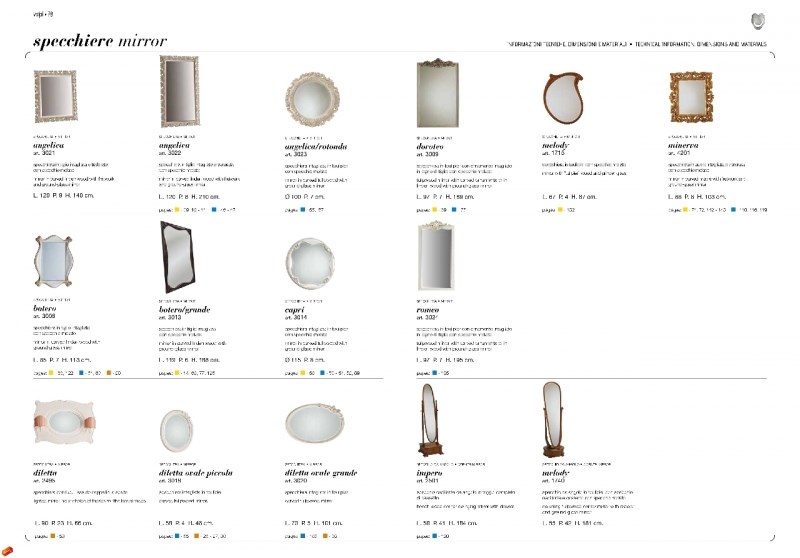Select the botero mirror picture
This screenshot has width=800, height=558.
point(54,261)
